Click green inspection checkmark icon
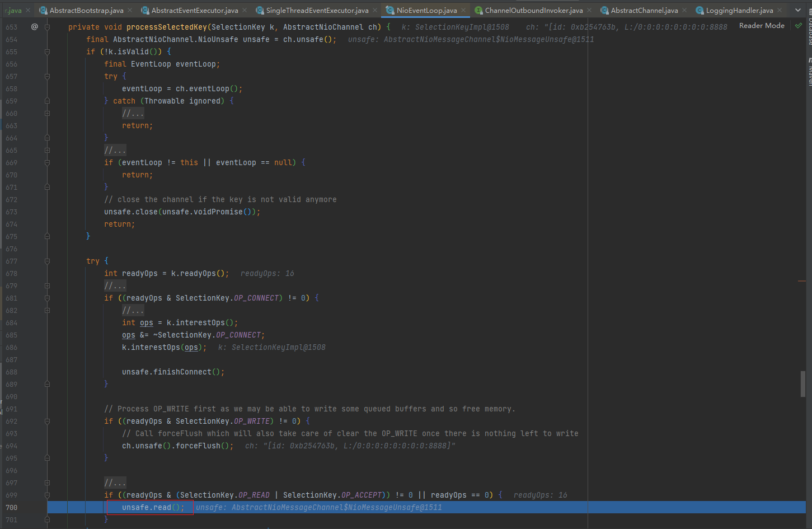Screen dimensions: 812x529 point(798,26)
